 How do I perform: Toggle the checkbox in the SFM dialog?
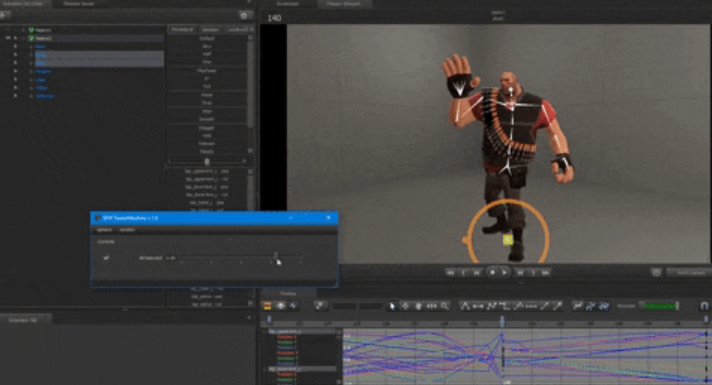click(106, 257)
